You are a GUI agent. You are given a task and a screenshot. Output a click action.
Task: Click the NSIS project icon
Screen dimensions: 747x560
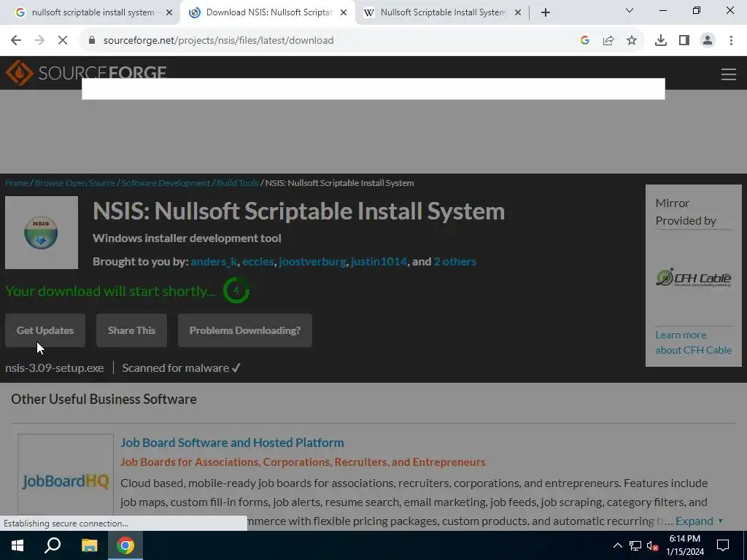[x=42, y=233]
